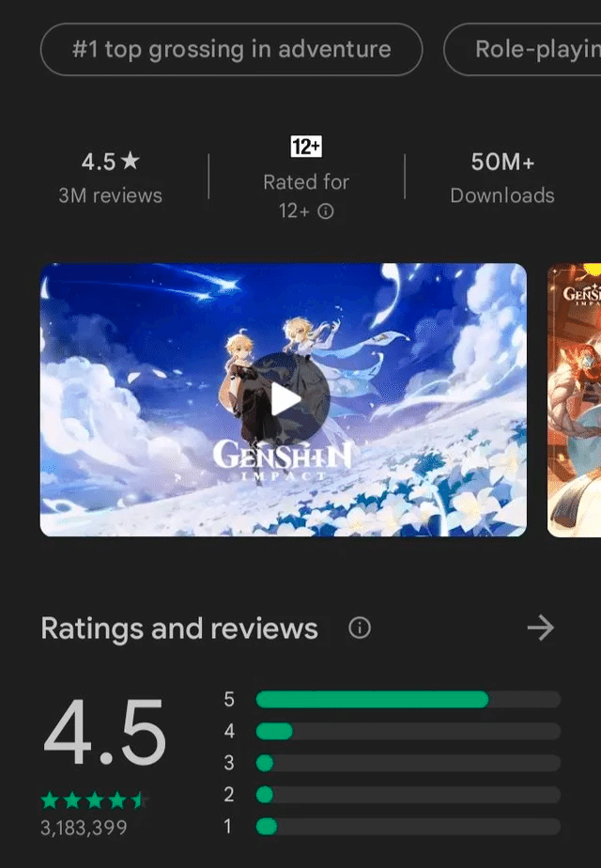Tap the info icon beside Ratings and reviews

point(359,628)
